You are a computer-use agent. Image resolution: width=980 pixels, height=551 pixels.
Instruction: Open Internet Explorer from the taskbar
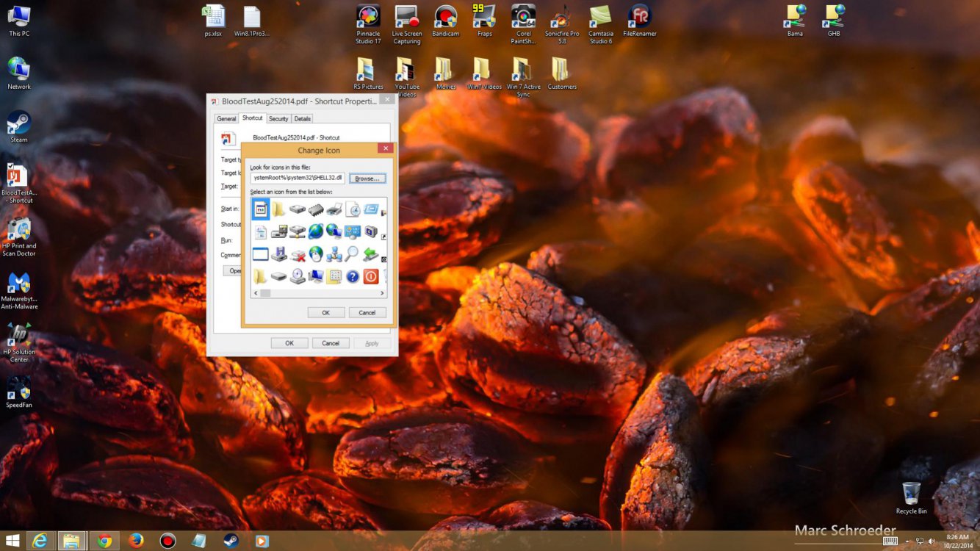41,541
